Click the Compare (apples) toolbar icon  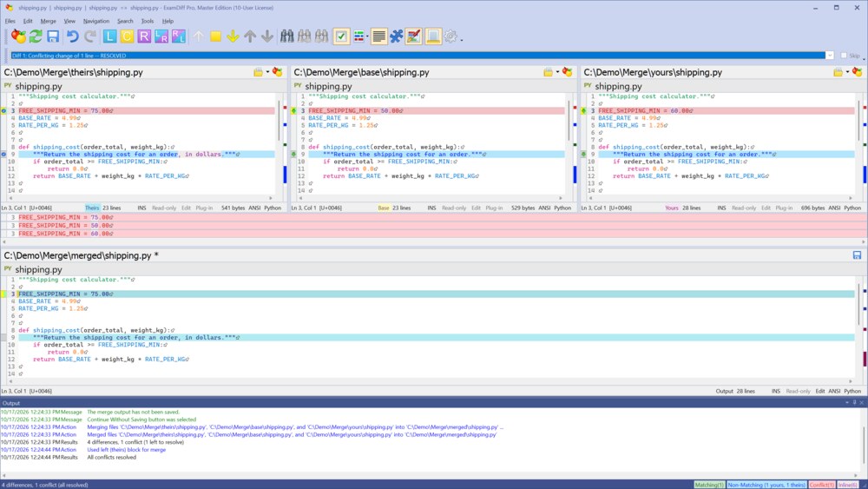[x=19, y=36]
